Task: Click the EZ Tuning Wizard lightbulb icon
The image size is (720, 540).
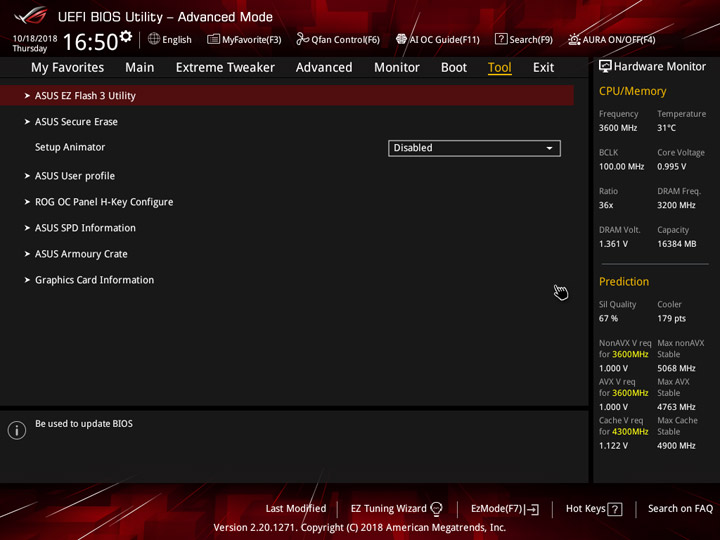Action: coord(436,509)
